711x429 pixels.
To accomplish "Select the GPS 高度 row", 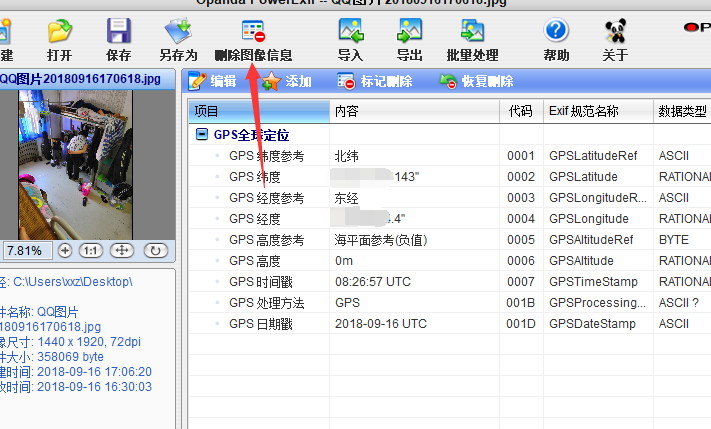I will [x=450, y=260].
